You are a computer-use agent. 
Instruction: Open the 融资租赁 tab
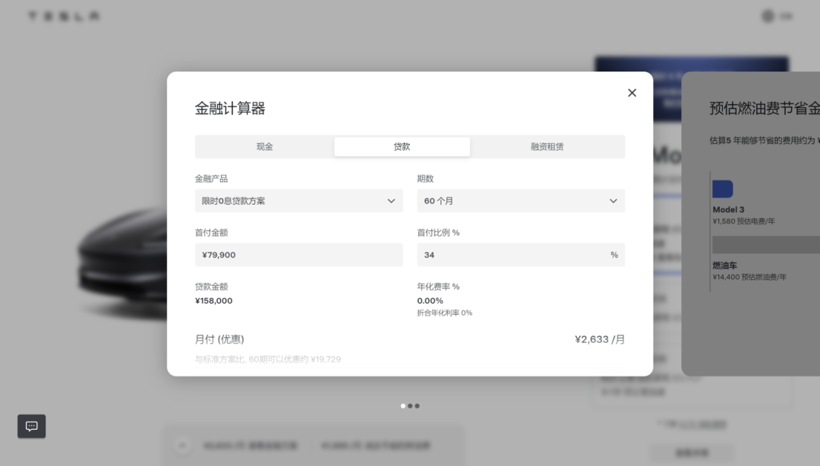point(547,147)
